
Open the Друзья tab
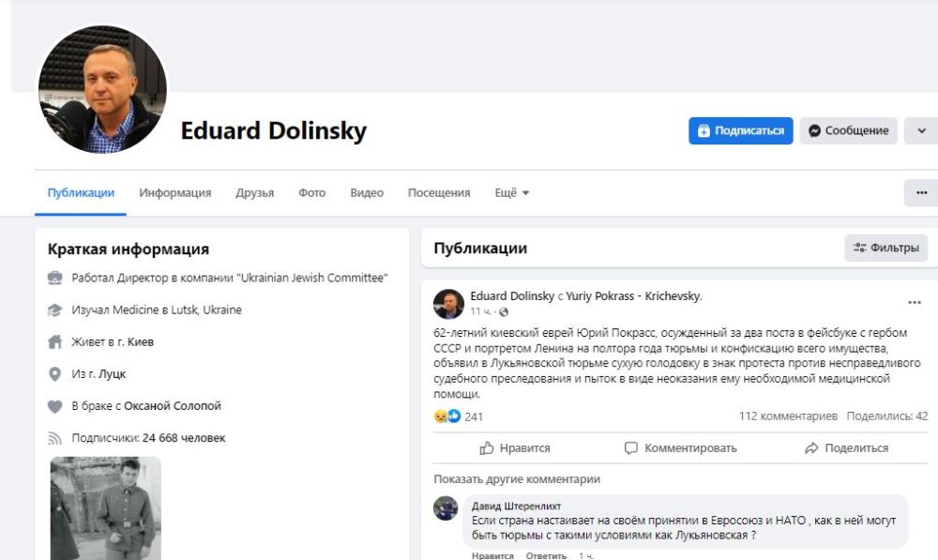pyautogui.click(x=255, y=193)
